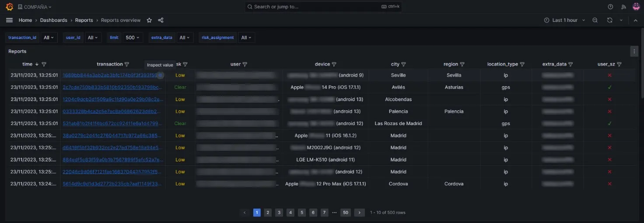Go to the previous results page arrow

pyautogui.click(x=245, y=213)
